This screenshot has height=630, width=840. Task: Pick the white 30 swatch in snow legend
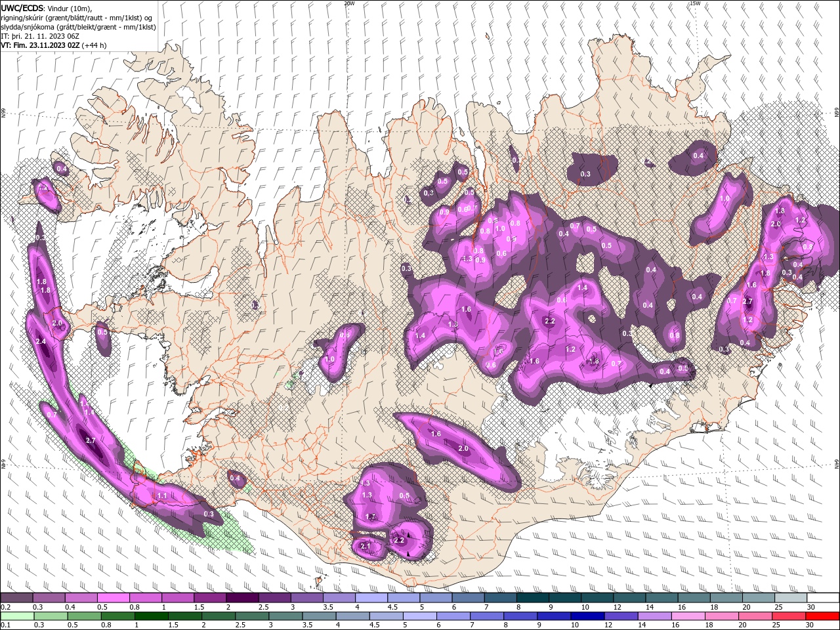(823, 598)
